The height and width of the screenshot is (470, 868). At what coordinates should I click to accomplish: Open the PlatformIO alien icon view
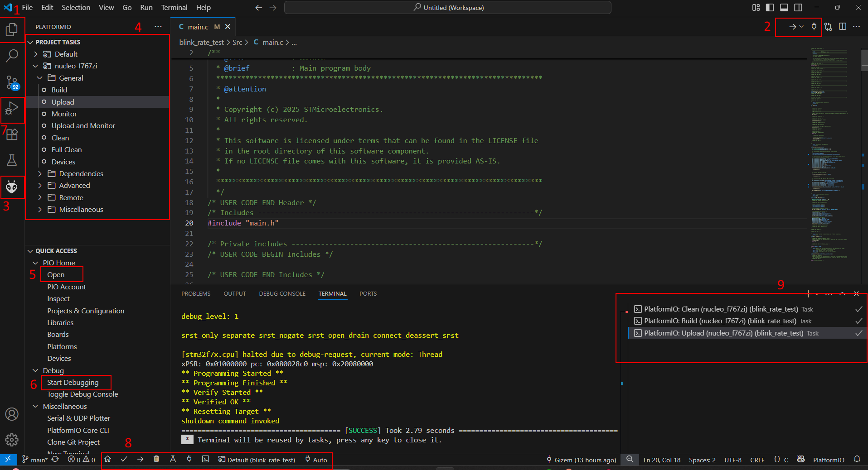tap(12, 187)
